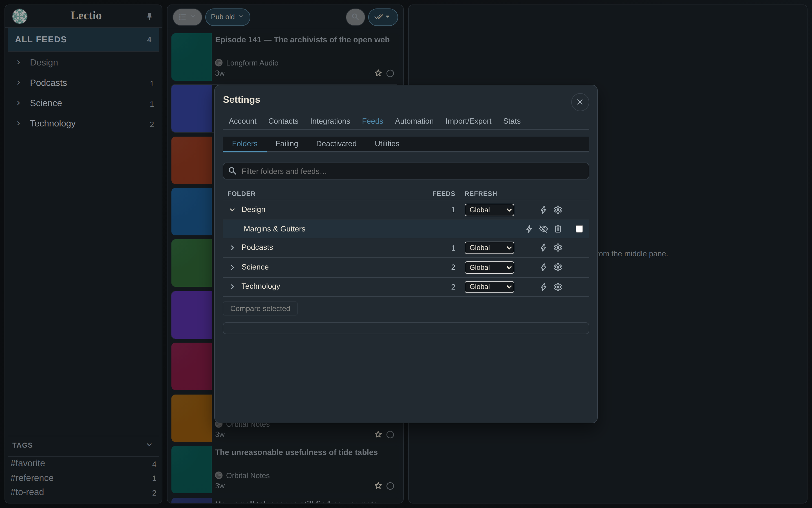Select ALL FEEDS in the sidebar
This screenshot has height=508, width=812.
click(x=83, y=40)
